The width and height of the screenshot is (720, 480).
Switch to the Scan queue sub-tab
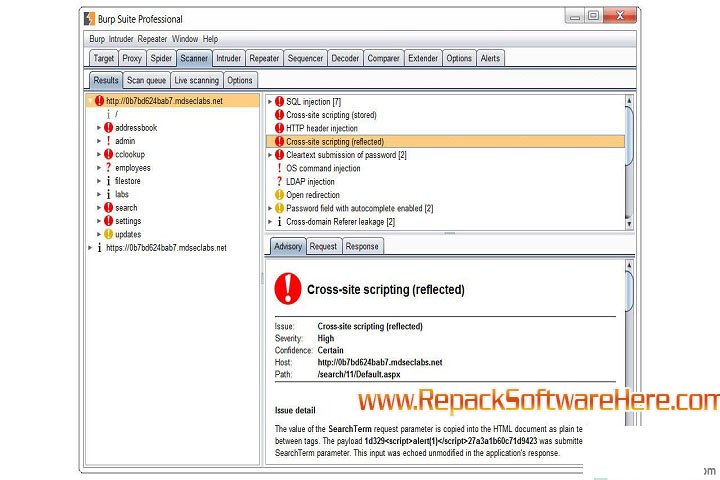click(x=146, y=80)
